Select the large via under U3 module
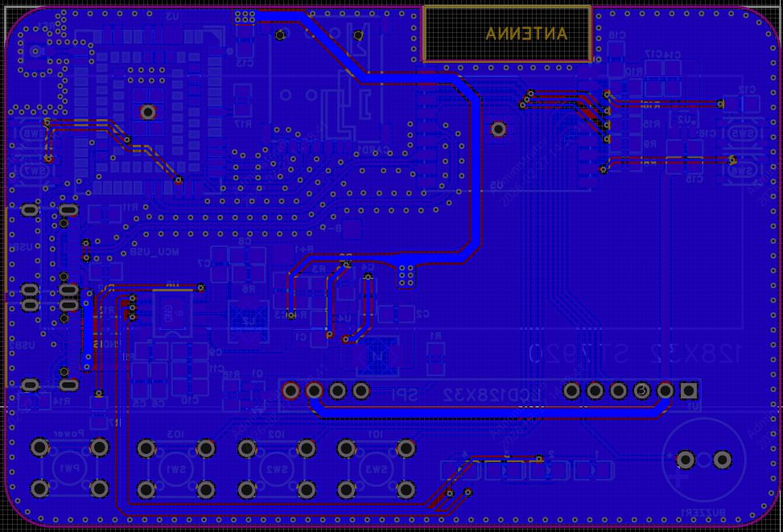This screenshot has height=532, width=783. 148,112
